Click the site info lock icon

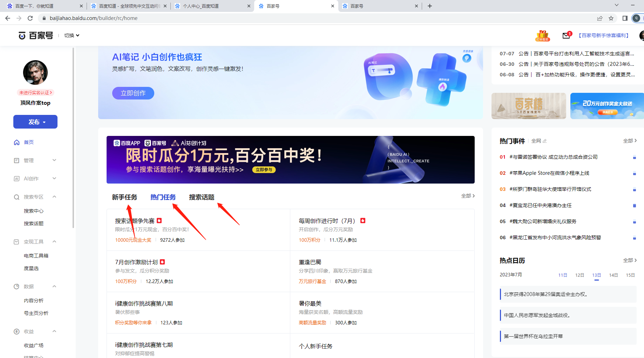click(x=44, y=18)
